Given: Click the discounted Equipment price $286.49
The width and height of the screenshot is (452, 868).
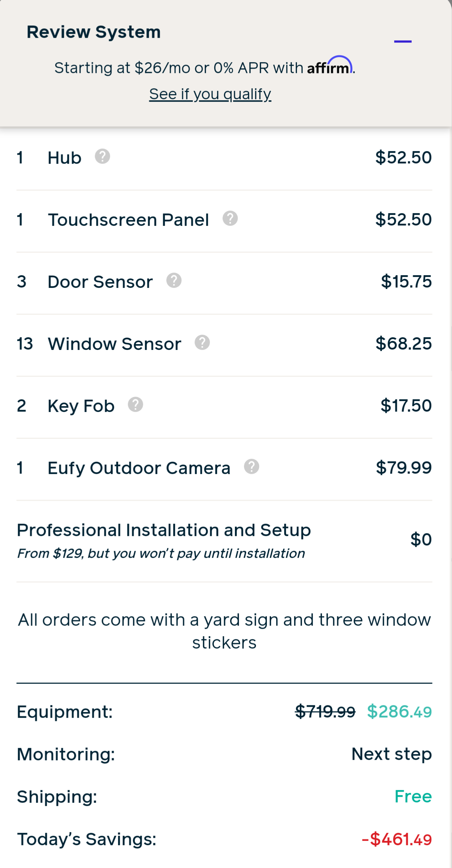Looking at the screenshot, I should (x=399, y=712).
